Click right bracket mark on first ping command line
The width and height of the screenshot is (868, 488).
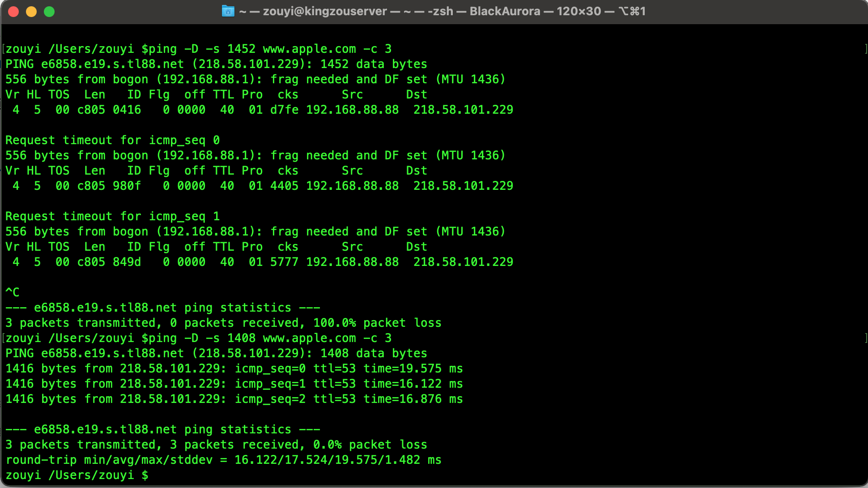pos(865,49)
